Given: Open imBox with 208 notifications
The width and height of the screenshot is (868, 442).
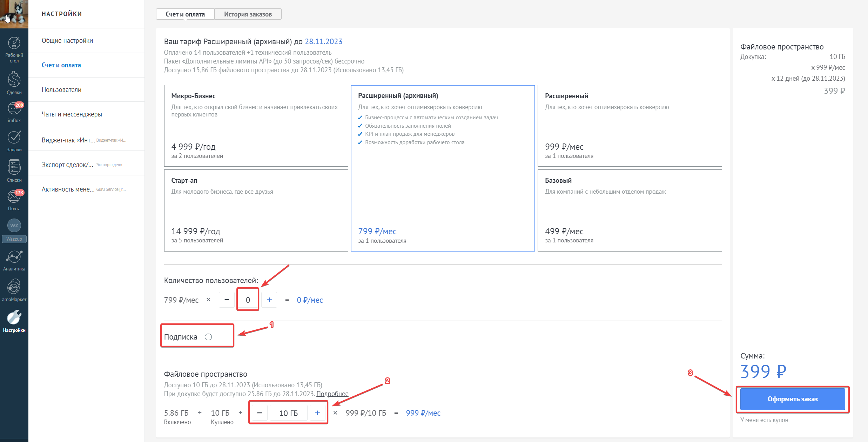Looking at the screenshot, I should 14,112.
